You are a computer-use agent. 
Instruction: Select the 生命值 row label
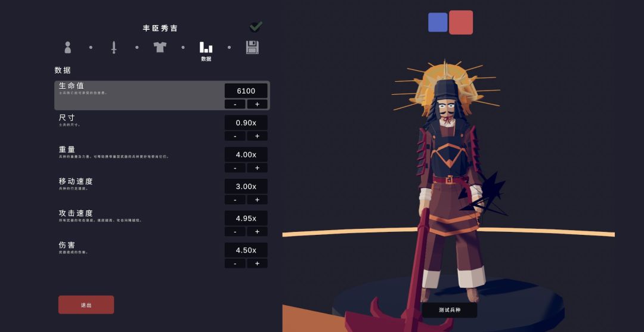[72, 86]
